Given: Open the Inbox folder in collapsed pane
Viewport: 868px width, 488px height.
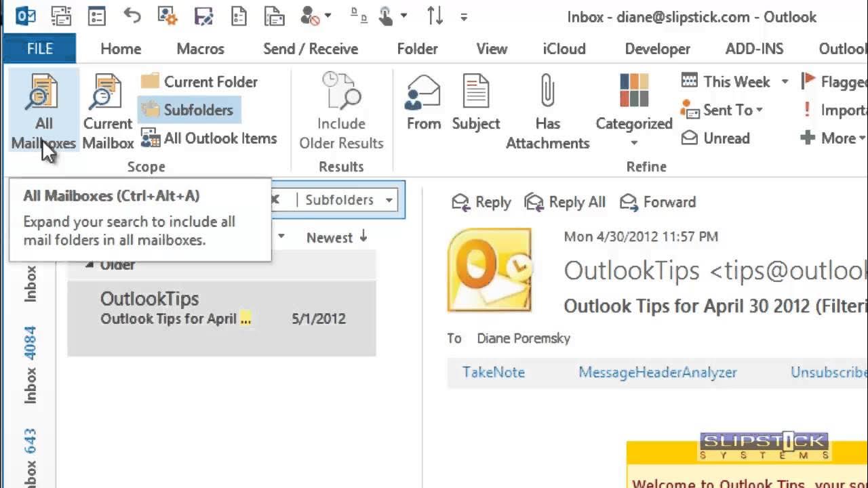Looking at the screenshot, I should click(31, 284).
